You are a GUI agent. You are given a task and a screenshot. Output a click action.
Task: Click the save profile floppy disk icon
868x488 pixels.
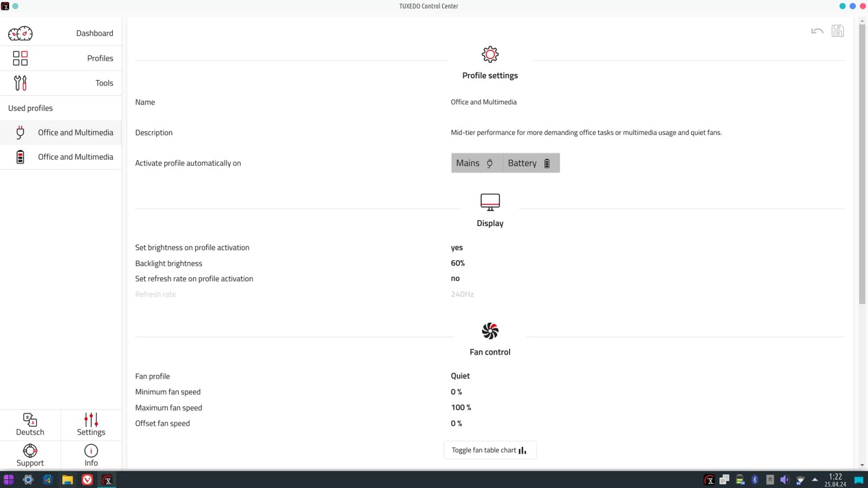pyautogui.click(x=838, y=31)
